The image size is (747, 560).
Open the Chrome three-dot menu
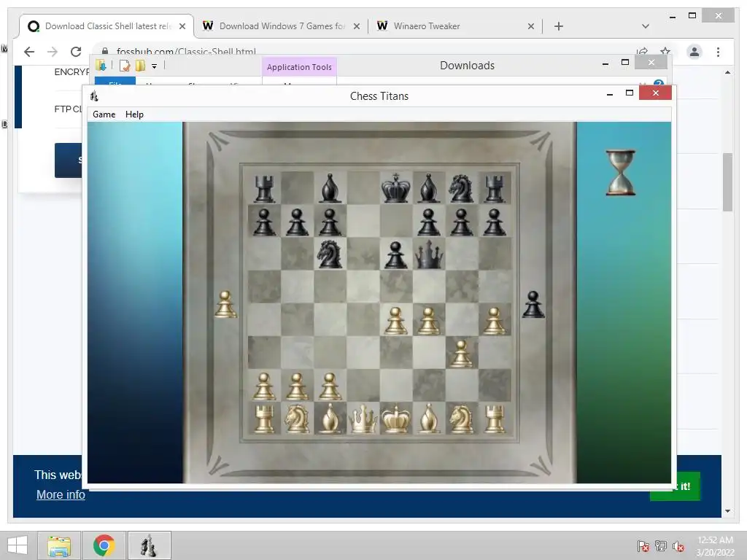(x=719, y=52)
